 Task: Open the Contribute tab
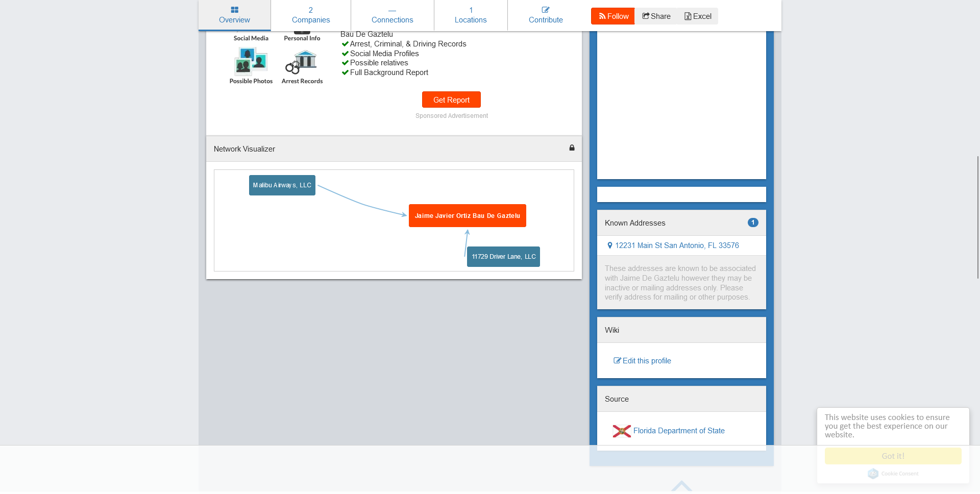coord(546,15)
